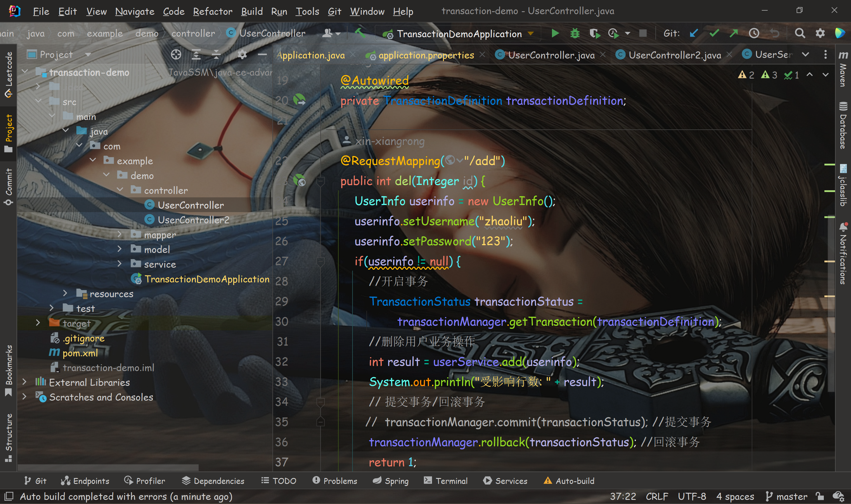Open Project panel options gear
This screenshot has height=504, width=851.
tap(242, 55)
